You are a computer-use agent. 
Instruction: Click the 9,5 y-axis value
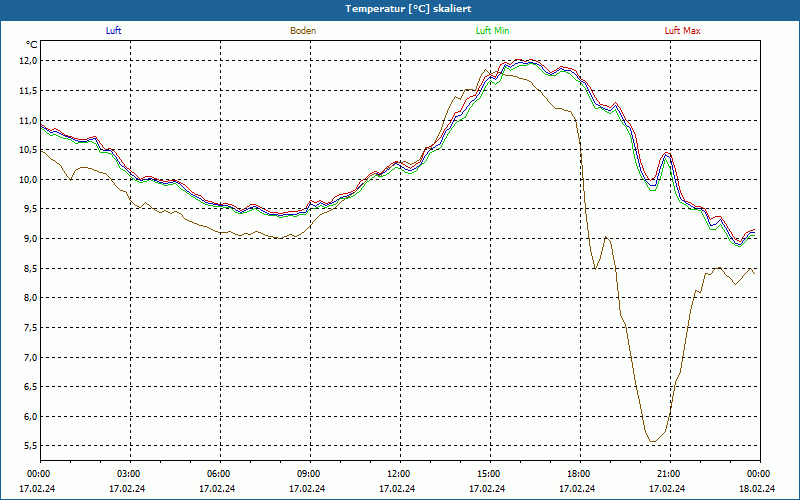coord(30,209)
